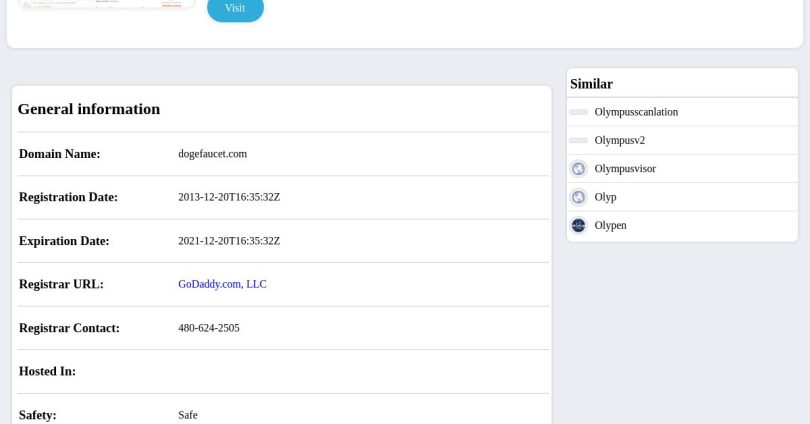Select the Safe safety value
Screen dimensions: 810x424
coord(188,415)
